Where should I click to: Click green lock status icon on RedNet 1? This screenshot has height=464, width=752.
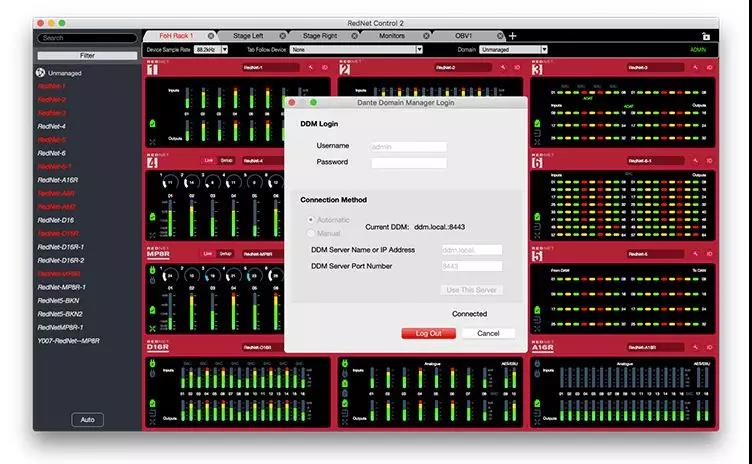pyautogui.click(x=153, y=124)
